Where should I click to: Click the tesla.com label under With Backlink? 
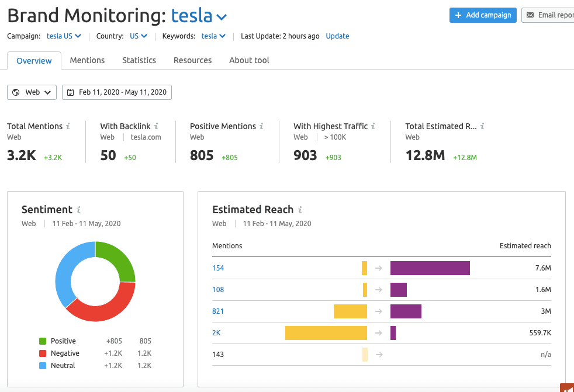point(146,137)
